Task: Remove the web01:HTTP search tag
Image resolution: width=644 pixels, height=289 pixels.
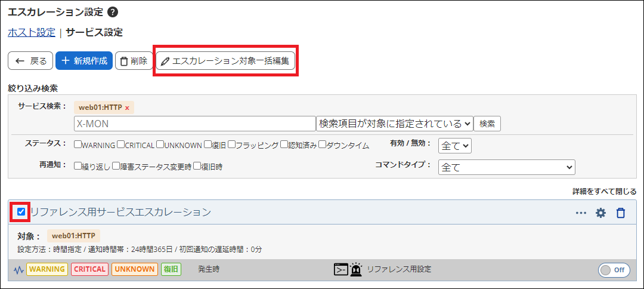Action: 127,108
